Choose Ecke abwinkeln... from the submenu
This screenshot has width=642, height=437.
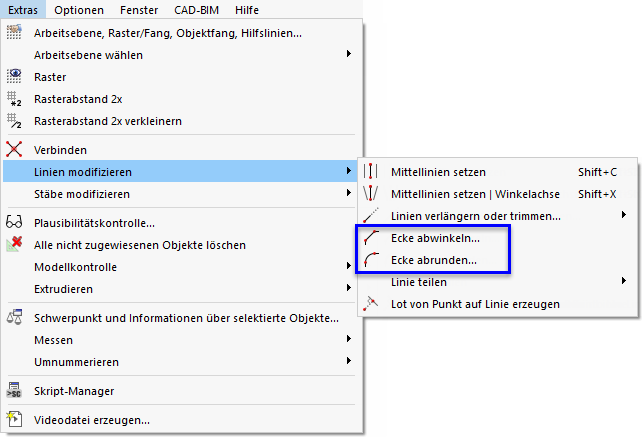click(435, 238)
